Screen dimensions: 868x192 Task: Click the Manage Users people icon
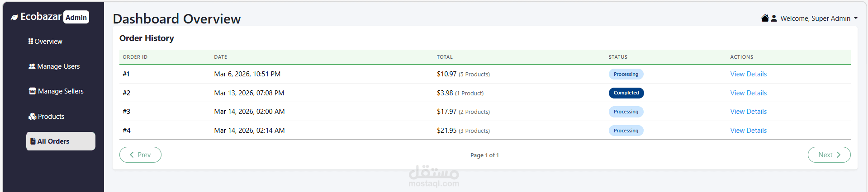click(32, 66)
